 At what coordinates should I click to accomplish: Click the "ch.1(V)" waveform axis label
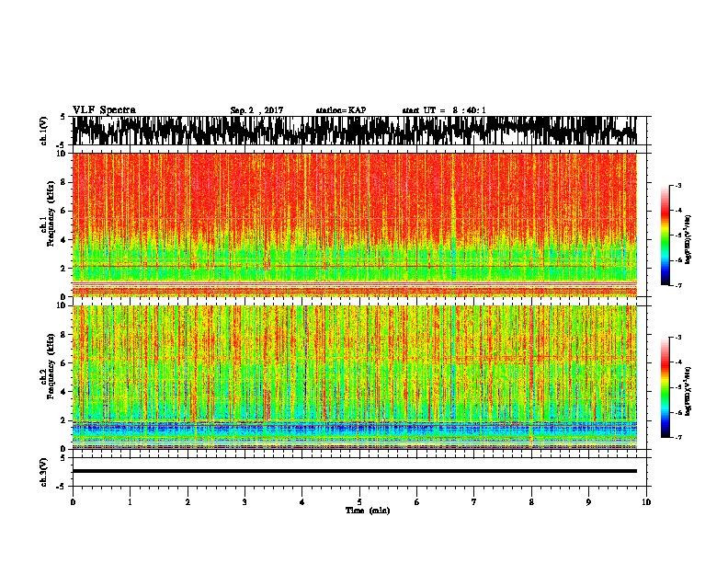43,131
